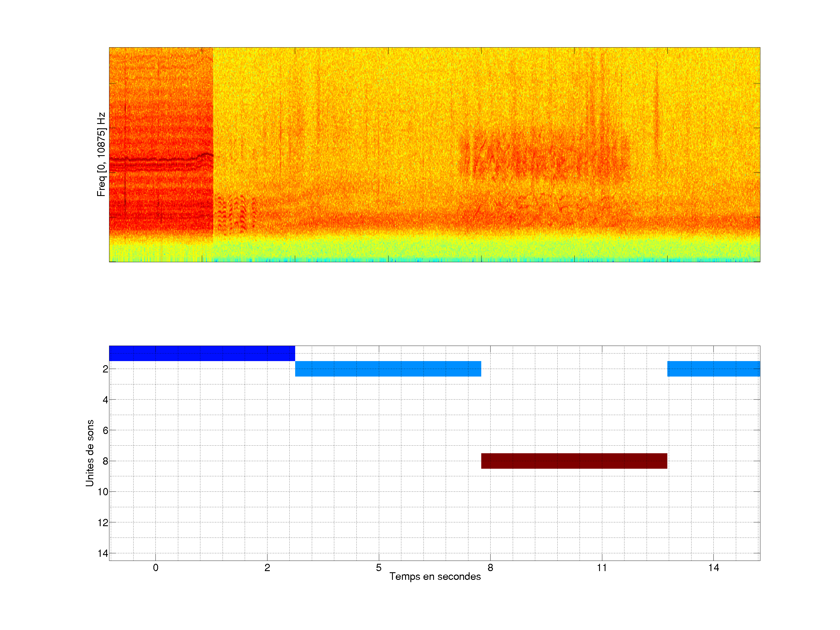The image size is (840, 630).
Task: Click y-axis tick label 6
Action: [x=105, y=430]
